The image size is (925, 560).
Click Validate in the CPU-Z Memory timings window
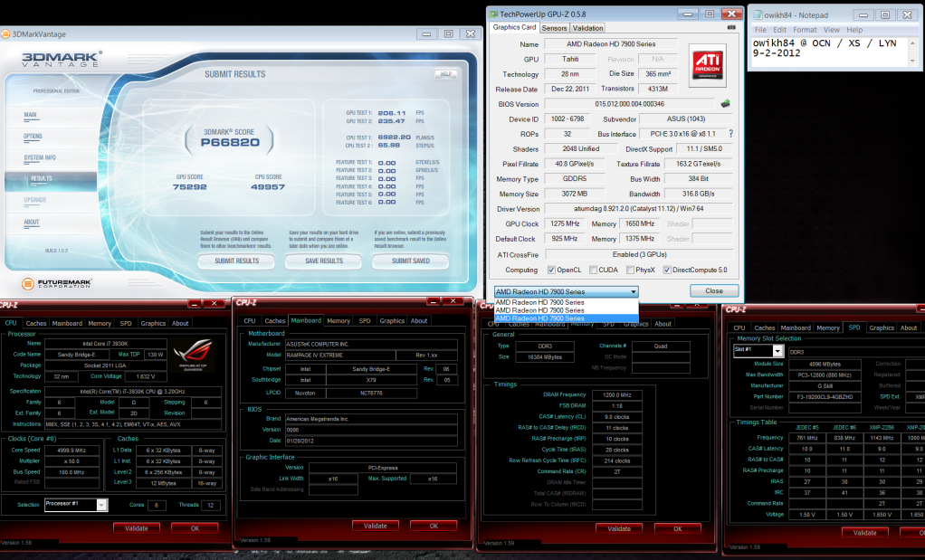(x=619, y=528)
